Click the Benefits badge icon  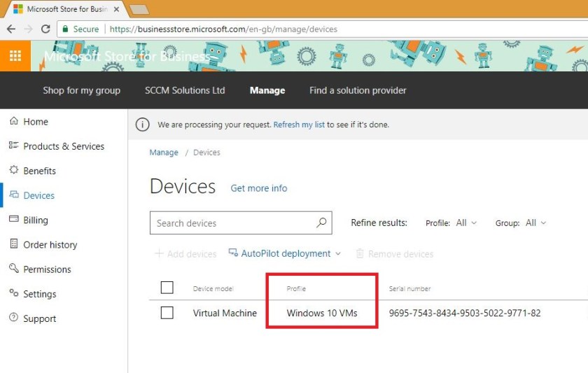[x=14, y=170]
